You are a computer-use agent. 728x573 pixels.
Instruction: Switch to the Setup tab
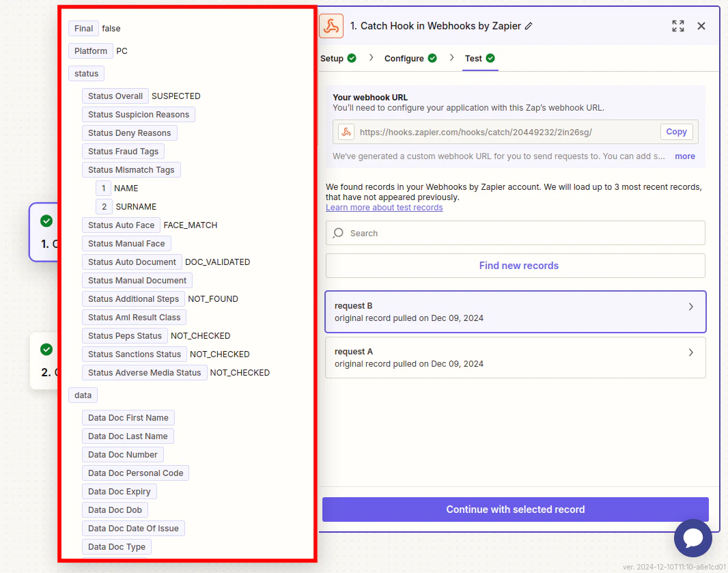pos(332,59)
